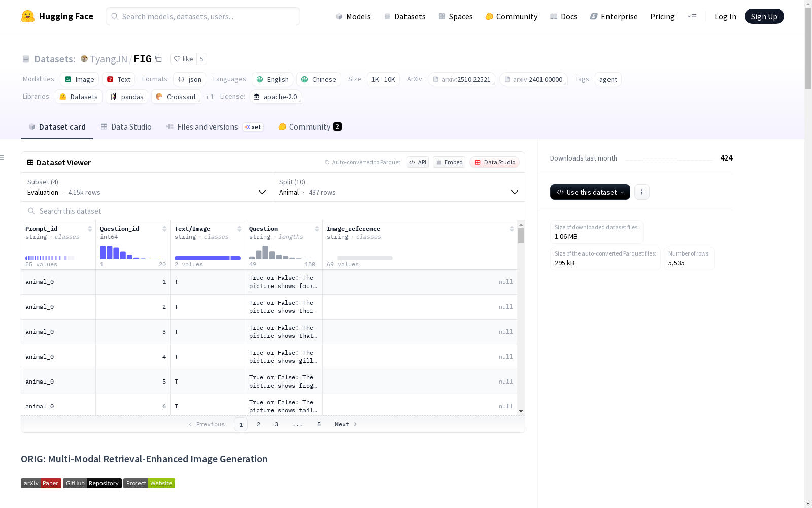Go to page 3 of dataset rows
Image resolution: width=812 pixels, height=508 pixels.
coord(276,424)
